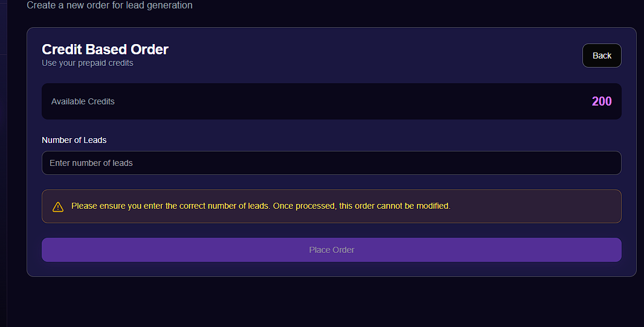Viewport: 644px width, 327px height.
Task: Click the word 'prepaid' in the subtitle
Action: 94,63
